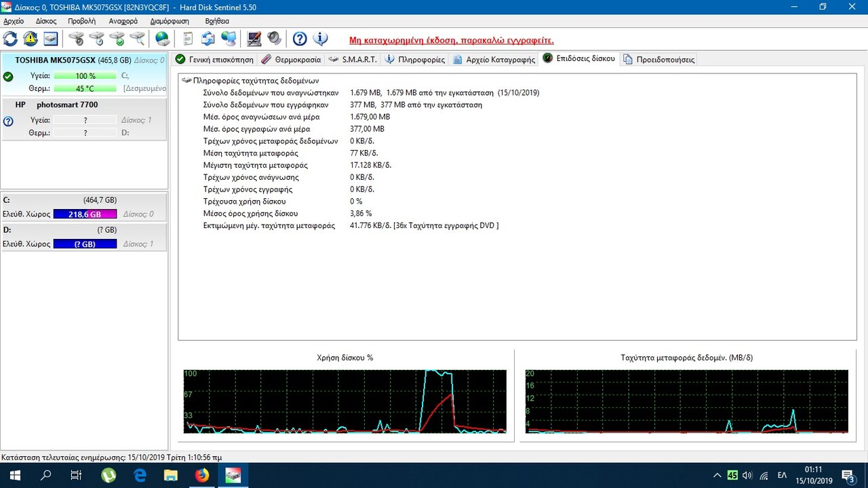Screen dimensions: 868x488
Task: Click the disk with green checkmark icon
Action: coord(117,39)
